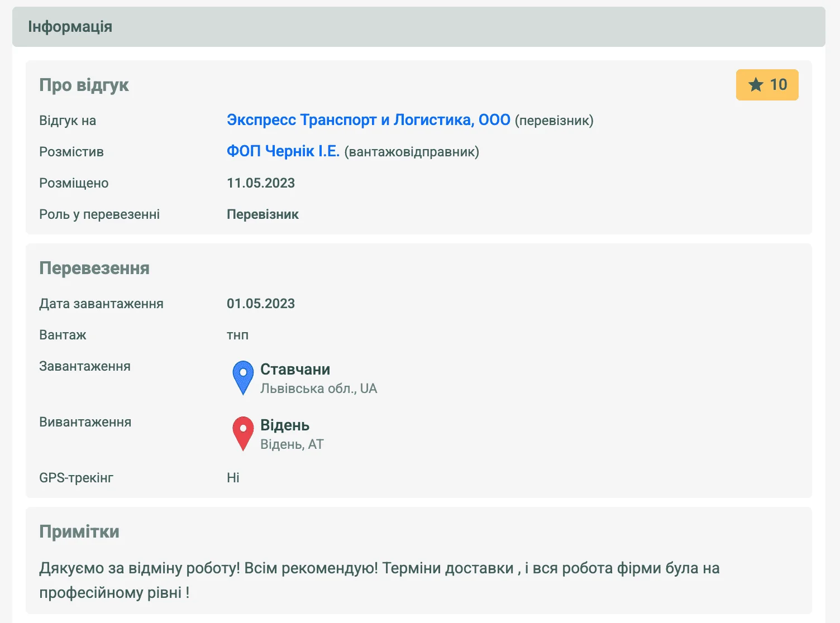The width and height of the screenshot is (840, 623).
Task: Click the Інформація header bar
Action: tap(419, 27)
